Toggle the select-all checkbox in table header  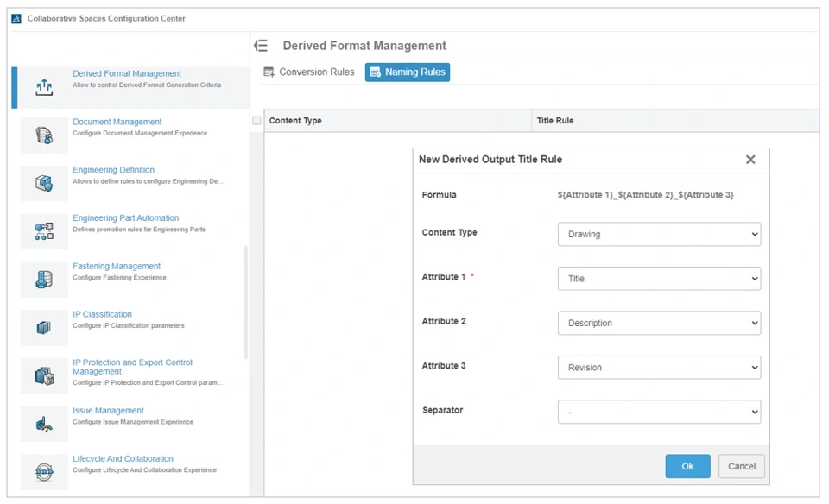tap(256, 121)
